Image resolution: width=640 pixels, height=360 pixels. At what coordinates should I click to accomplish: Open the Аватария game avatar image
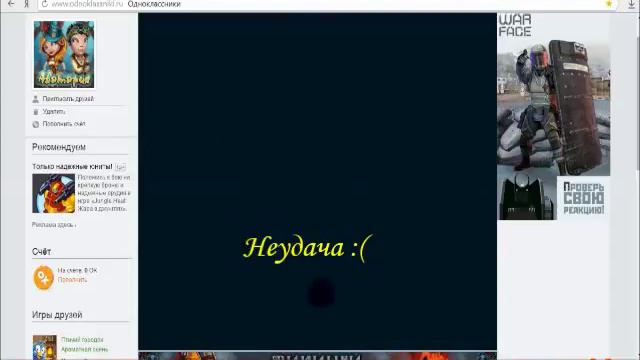tap(64, 54)
